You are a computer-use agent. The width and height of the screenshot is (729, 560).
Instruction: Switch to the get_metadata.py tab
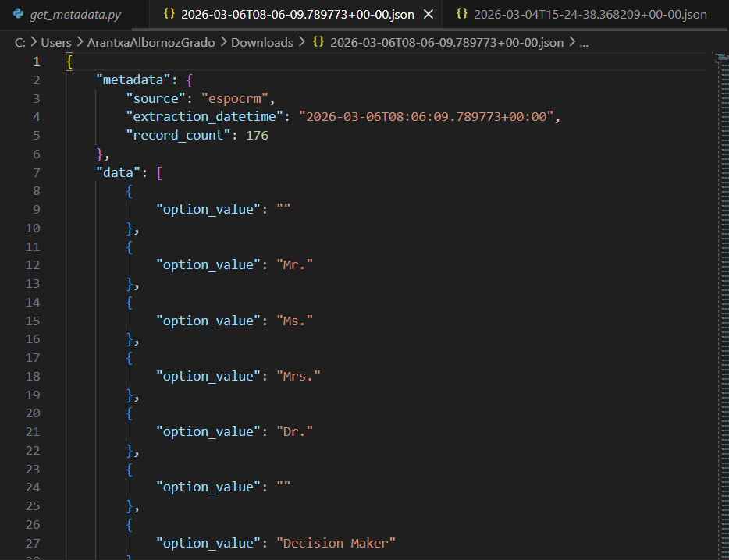click(75, 15)
